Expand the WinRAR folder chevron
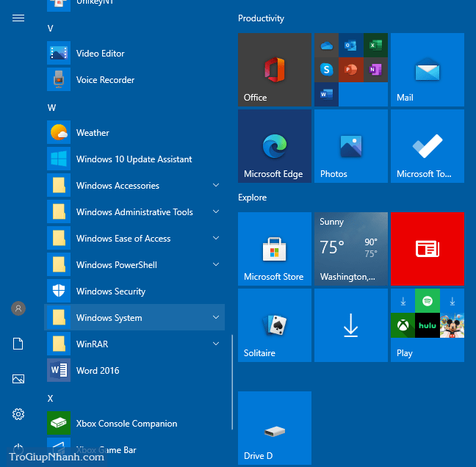 click(216, 344)
